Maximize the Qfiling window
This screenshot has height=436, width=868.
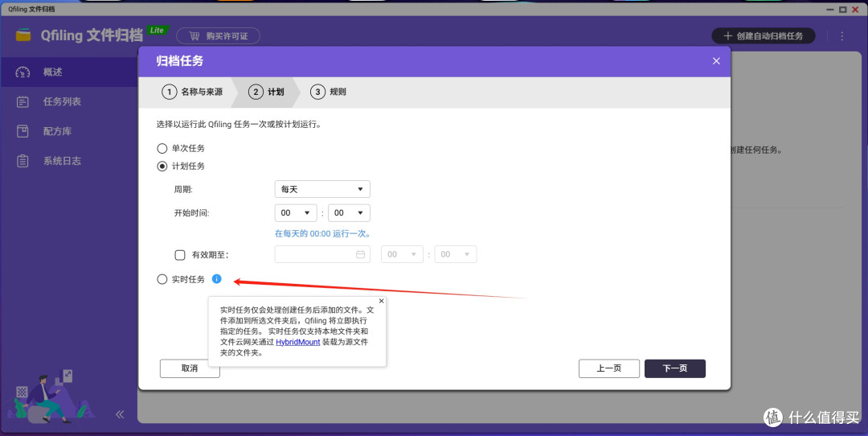point(842,10)
